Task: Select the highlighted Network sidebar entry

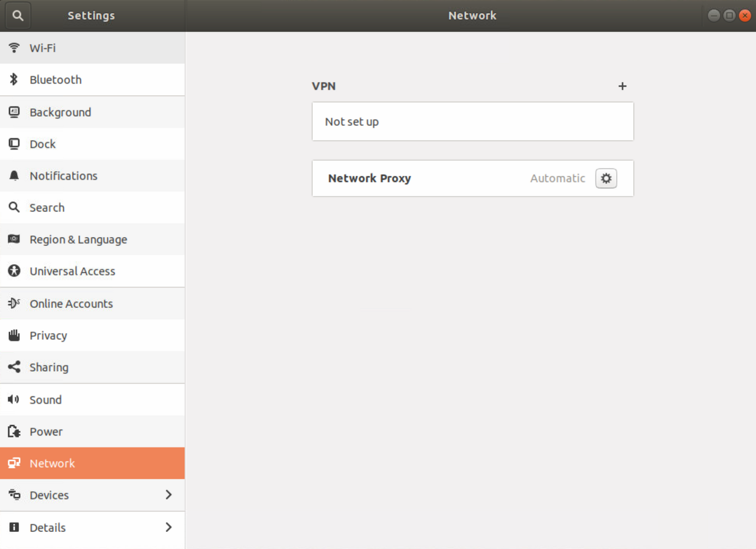Action: 92,463
